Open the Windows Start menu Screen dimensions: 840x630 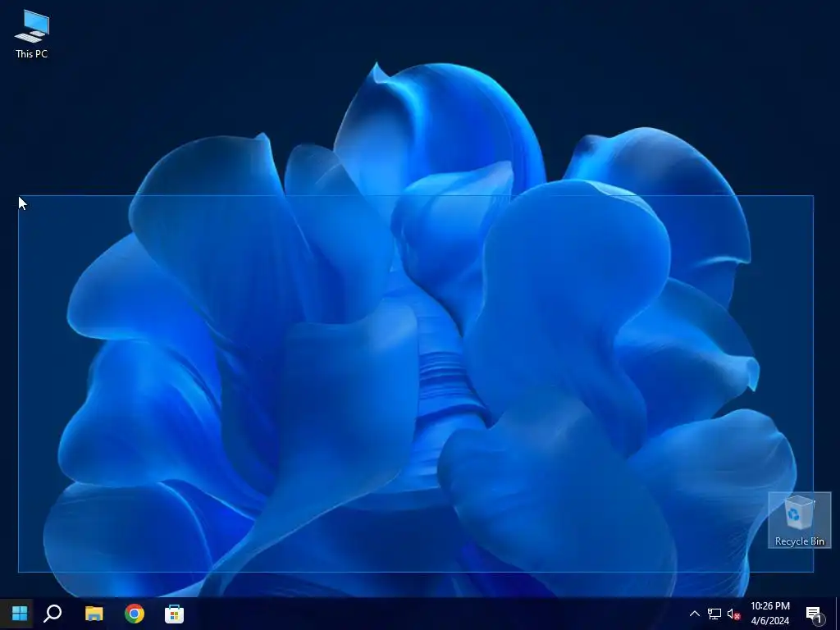20,614
